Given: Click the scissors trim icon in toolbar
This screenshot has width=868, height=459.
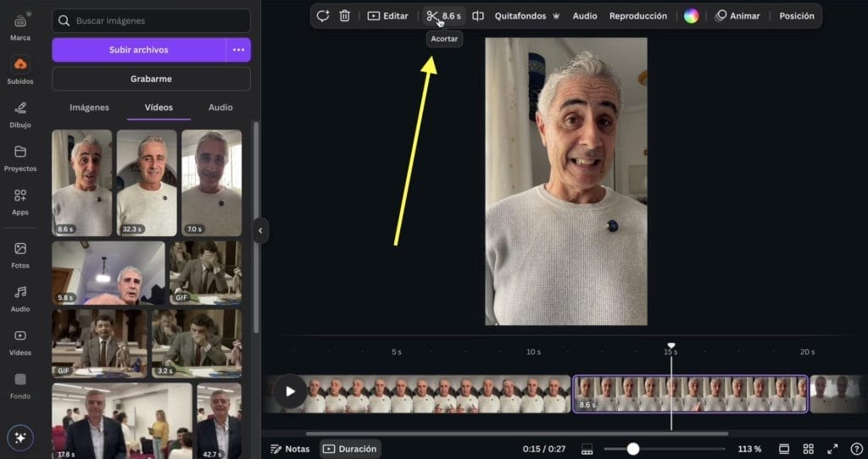Looking at the screenshot, I should click(x=432, y=16).
